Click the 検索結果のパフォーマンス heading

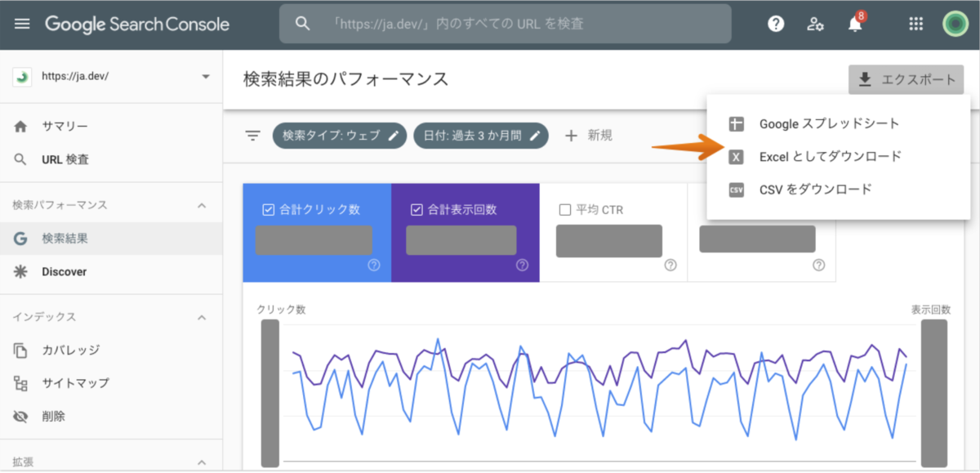click(346, 79)
